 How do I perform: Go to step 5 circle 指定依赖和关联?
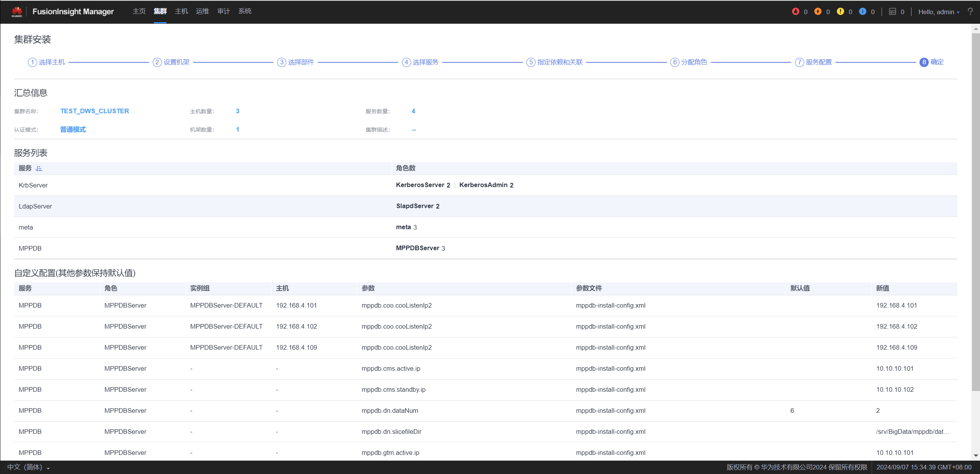531,62
